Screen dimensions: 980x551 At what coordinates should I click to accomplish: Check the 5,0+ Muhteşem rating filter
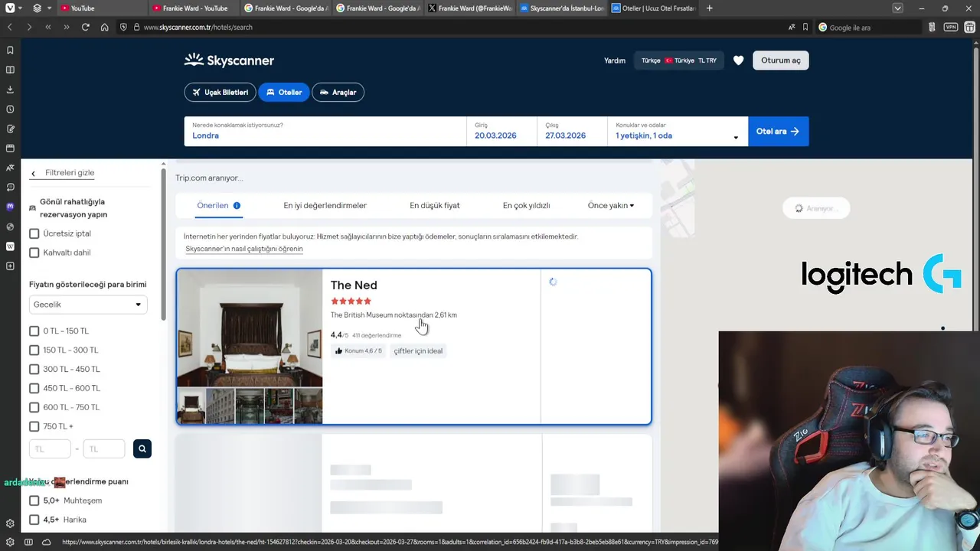pos(34,500)
